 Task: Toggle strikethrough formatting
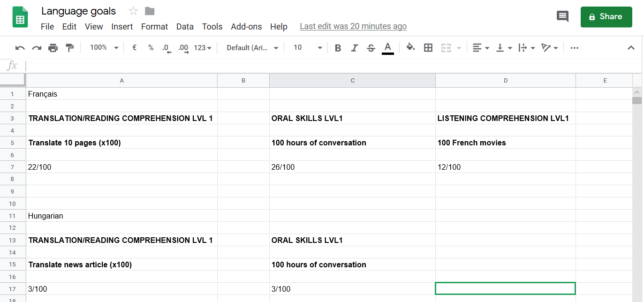371,48
